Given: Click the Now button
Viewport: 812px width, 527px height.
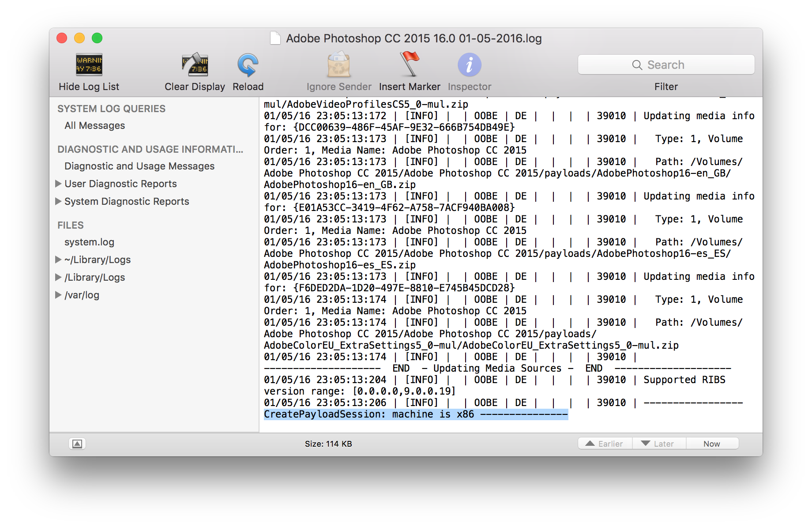Looking at the screenshot, I should point(712,444).
